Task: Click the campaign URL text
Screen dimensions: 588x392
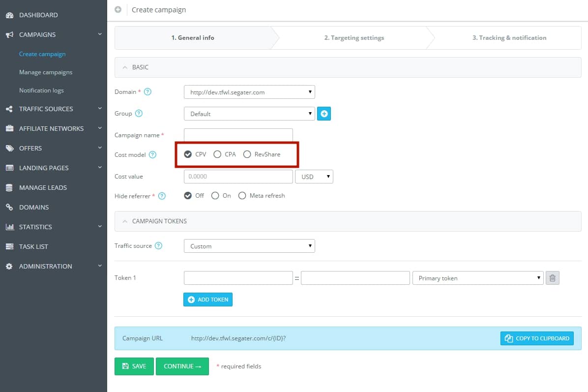Action: click(238, 338)
